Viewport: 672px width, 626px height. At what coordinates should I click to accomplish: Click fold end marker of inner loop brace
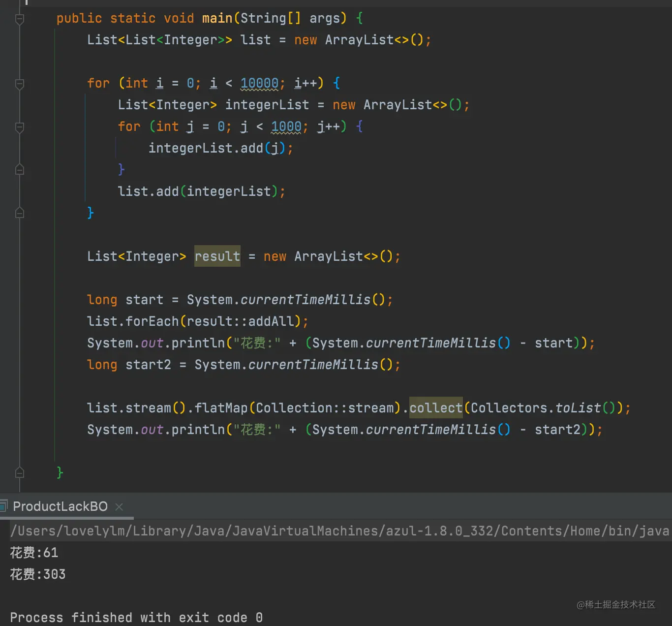[20, 169]
